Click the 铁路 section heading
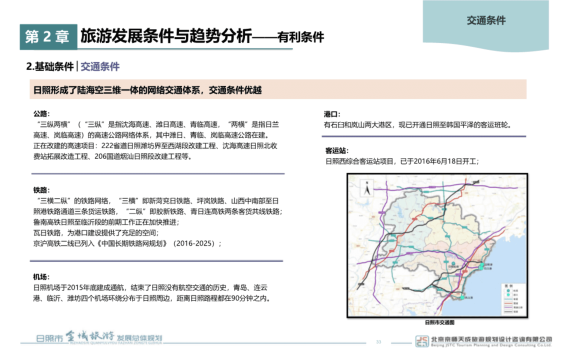 (x=41, y=190)
